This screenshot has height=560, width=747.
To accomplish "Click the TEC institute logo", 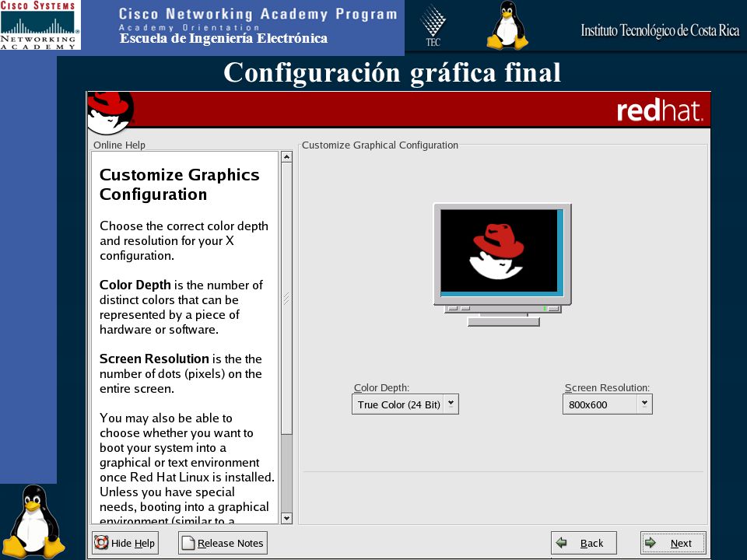I will tap(433, 26).
